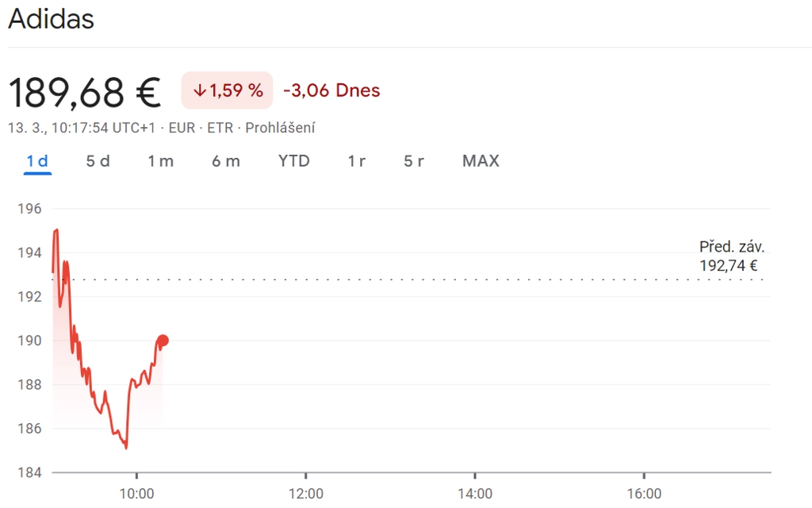Click the 10:00 time axis label
The image size is (812, 508).
pyautogui.click(x=136, y=493)
